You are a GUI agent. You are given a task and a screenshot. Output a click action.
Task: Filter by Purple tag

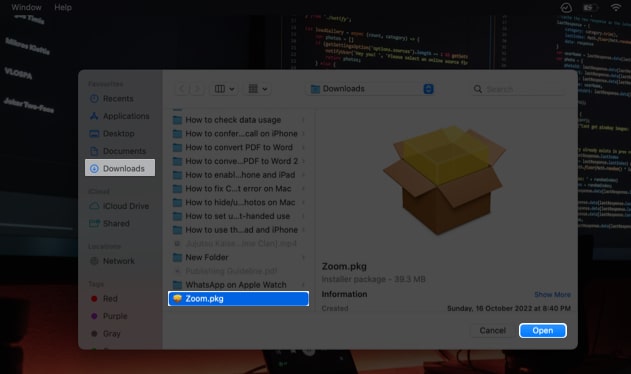click(109, 316)
